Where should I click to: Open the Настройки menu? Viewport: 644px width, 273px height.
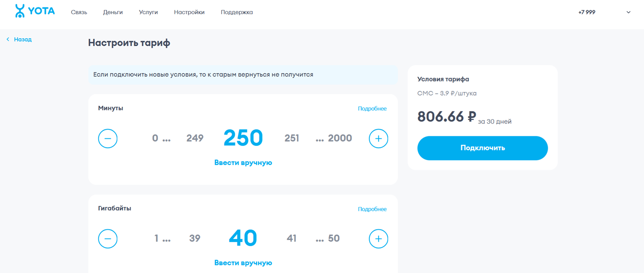coord(189,12)
